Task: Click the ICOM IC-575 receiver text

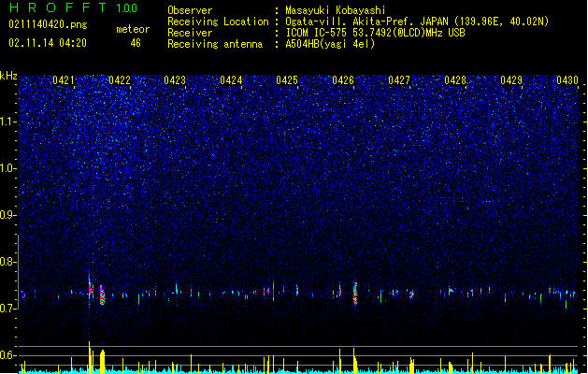Action: (x=375, y=33)
